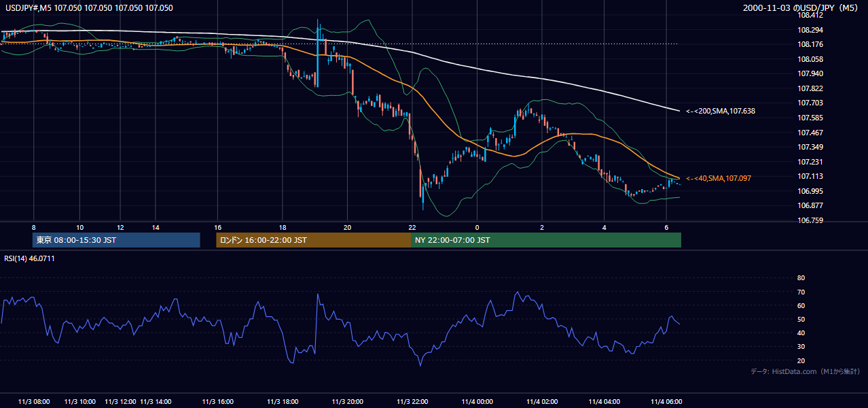Viewport: 868px width, 408px height.
Task: Click the 11/3 12:00 bottom time label
Action: [x=120, y=402]
